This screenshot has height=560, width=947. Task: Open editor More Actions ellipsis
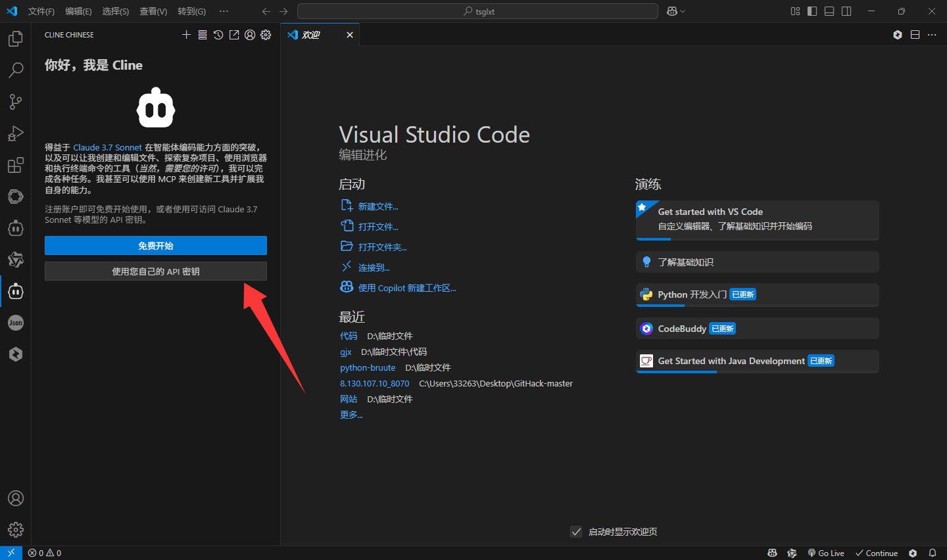(932, 35)
